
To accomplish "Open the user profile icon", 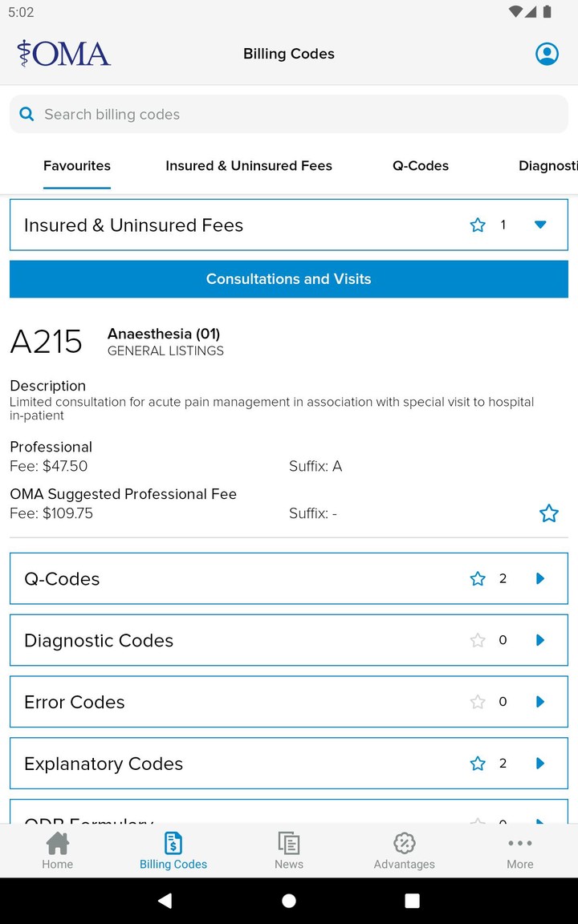I will [x=547, y=54].
